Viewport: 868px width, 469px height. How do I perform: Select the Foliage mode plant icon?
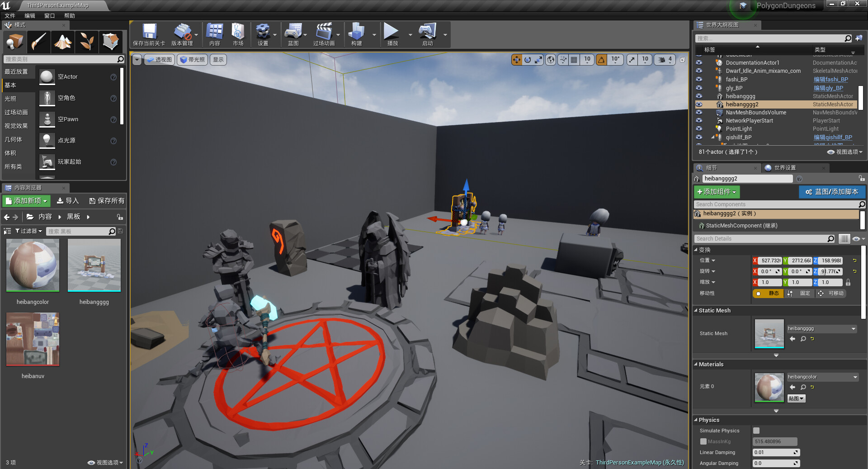[x=87, y=42]
